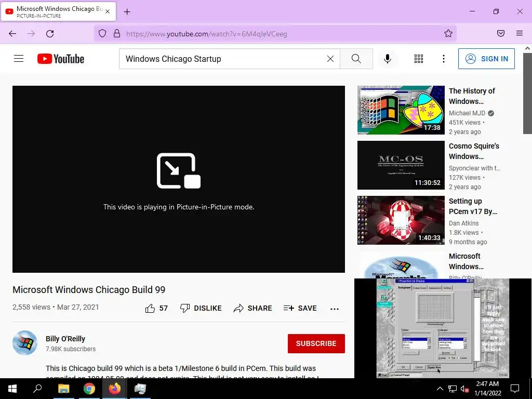Select the Microsoft Windows Chicago tab

(x=58, y=11)
